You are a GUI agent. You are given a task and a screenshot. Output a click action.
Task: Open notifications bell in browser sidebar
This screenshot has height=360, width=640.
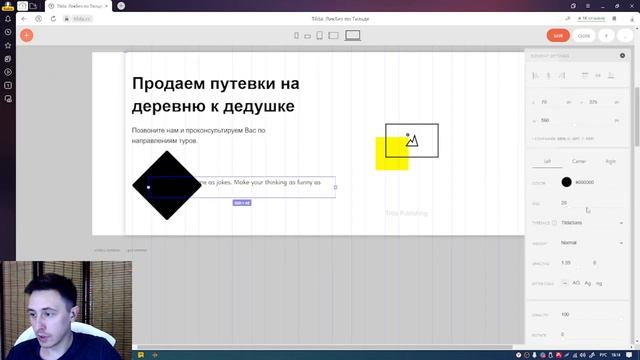point(8,19)
